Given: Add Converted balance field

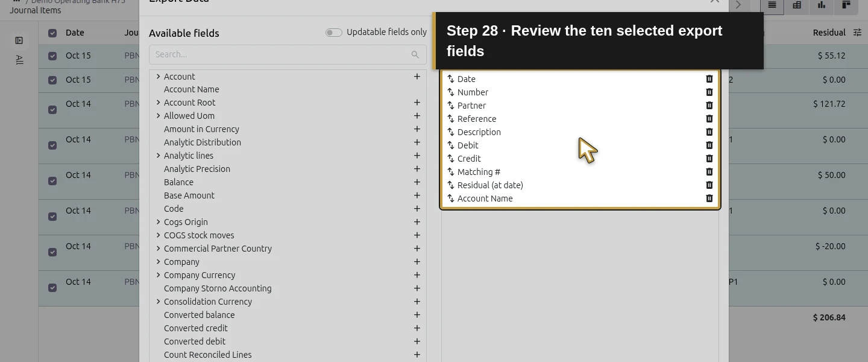Looking at the screenshot, I should pyautogui.click(x=417, y=315).
